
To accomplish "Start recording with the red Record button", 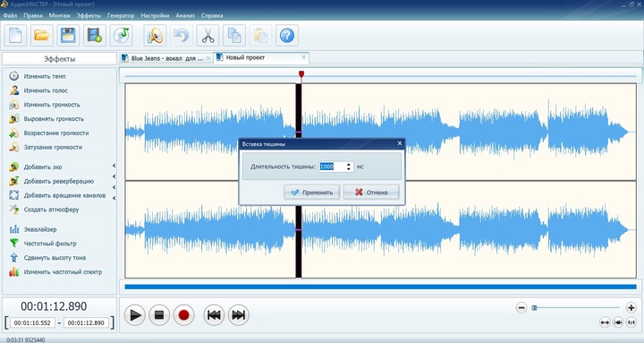I will point(183,315).
